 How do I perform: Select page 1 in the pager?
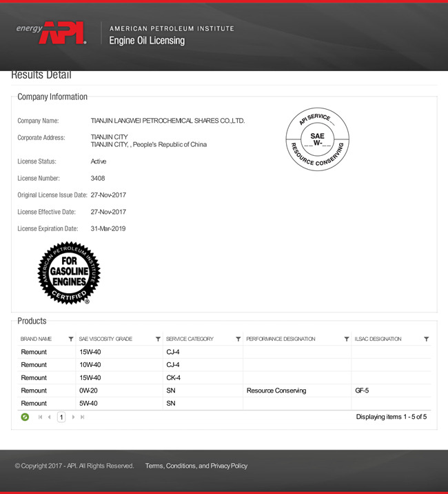pyautogui.click(x=61, y=417)
